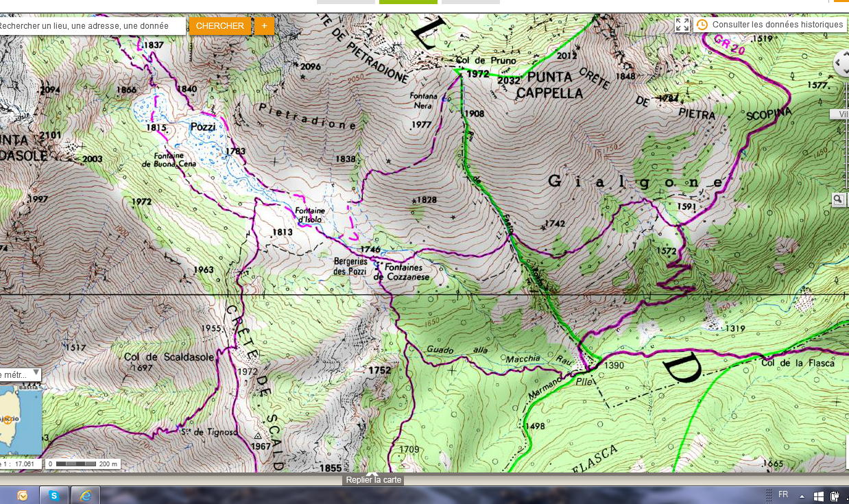Click the orange-clock taskbar icon
The height and width of the screenshot is (504, 849).
click(x=23, y=495)
